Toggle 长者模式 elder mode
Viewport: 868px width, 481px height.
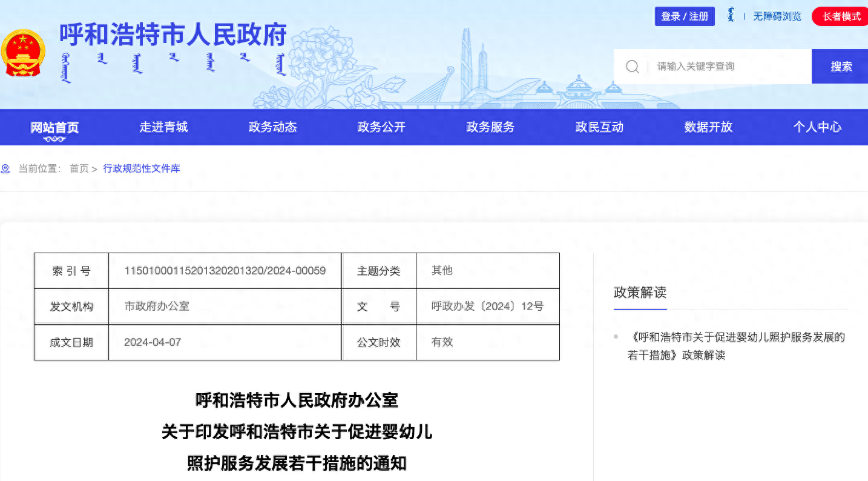(x=840, y=16)
